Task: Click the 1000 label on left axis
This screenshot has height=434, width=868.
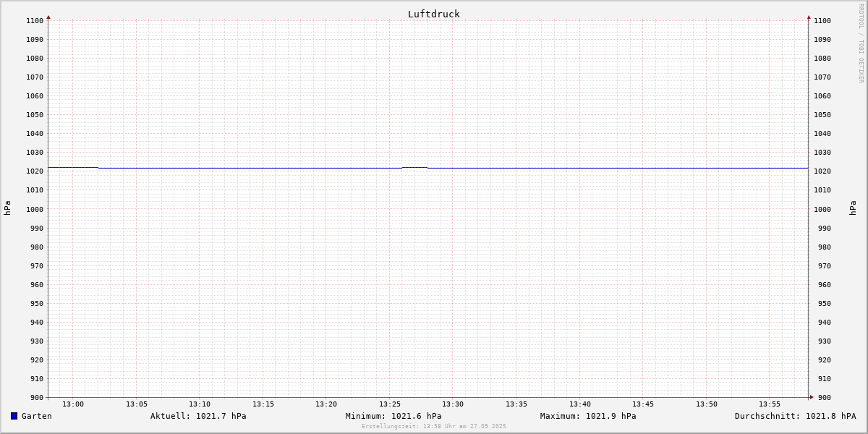Action: pos(34,209)
